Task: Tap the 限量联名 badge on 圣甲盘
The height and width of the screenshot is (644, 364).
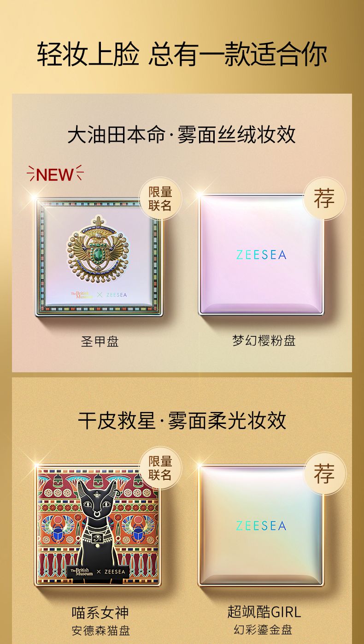Action: [160, 199]
